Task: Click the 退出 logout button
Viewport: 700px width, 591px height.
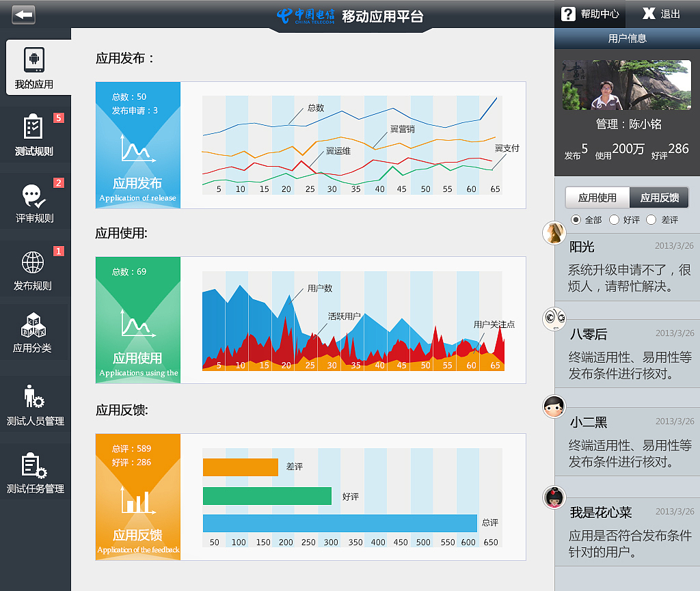Action: pos(660,14)
